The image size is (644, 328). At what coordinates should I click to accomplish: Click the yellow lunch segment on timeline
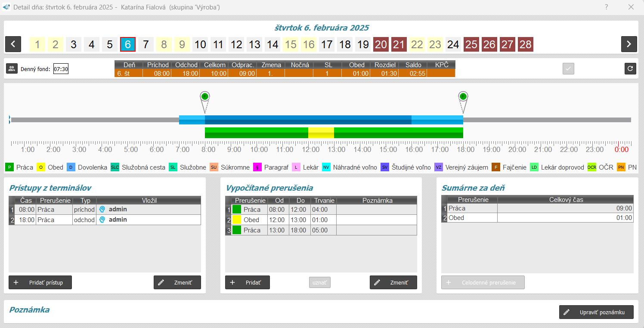321,133
